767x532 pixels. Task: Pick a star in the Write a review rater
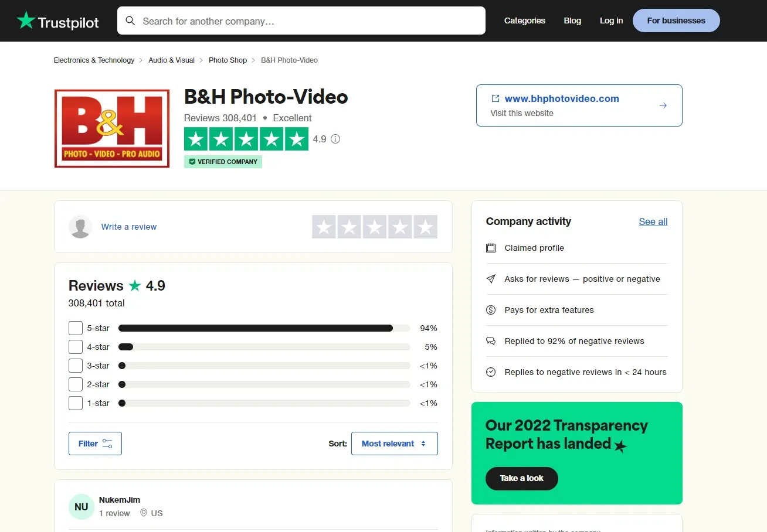coord(374,227)
